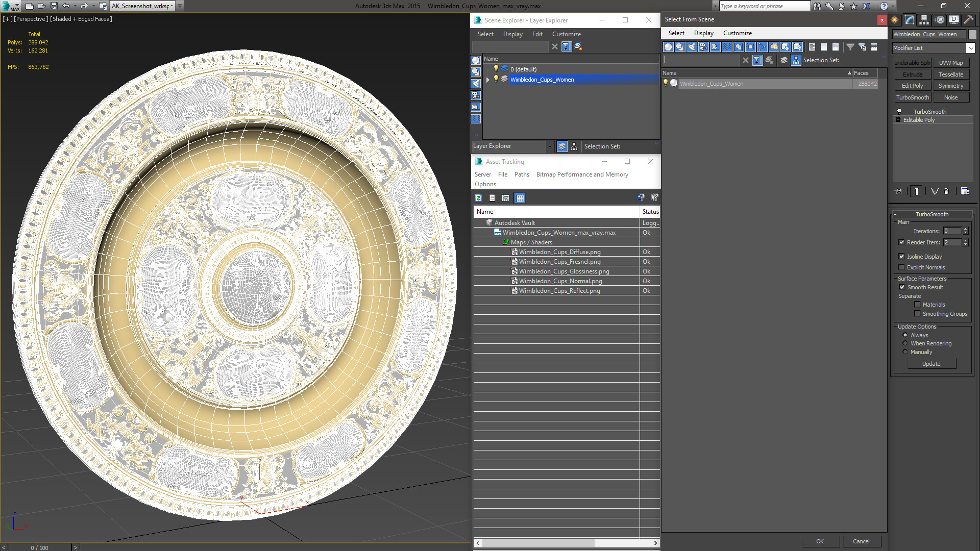Open Paths menu in Asset Tracking
Screen dimensions: 980x551
click(x=522, y=174)
